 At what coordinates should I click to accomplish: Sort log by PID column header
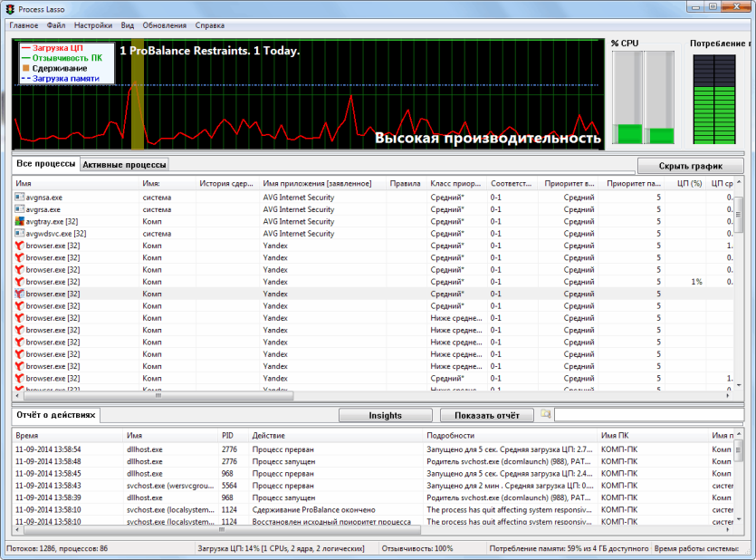[233, 436]
